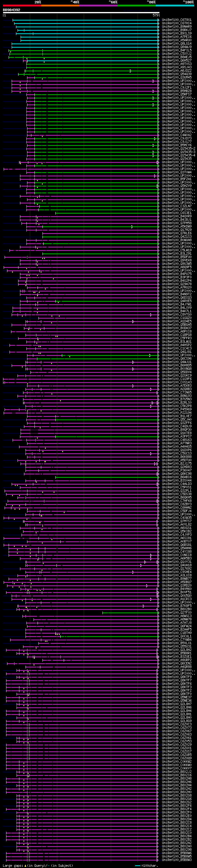Click UniRef100_A3FPS7 label
This screenshot has width=197, height=868.
[176, 436]
